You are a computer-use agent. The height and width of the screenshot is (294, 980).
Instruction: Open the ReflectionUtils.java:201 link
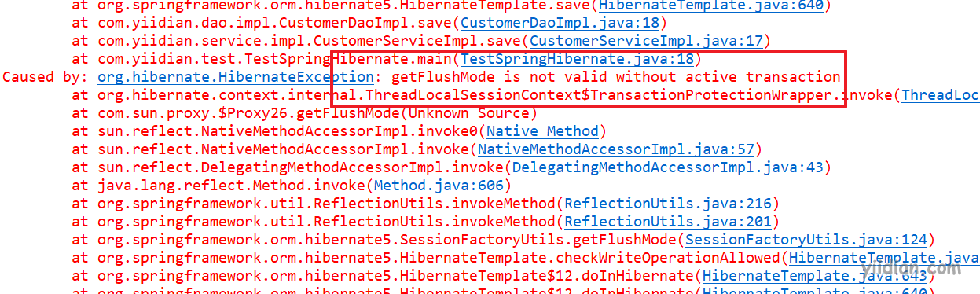pyautogui.click(x=667, y=222)
